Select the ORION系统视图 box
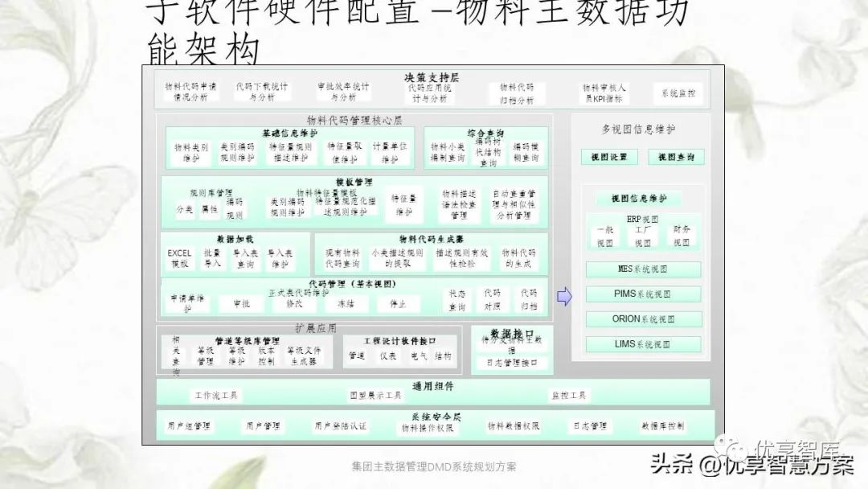The width and height of the screenshot is (868, 489). (642, 319)
